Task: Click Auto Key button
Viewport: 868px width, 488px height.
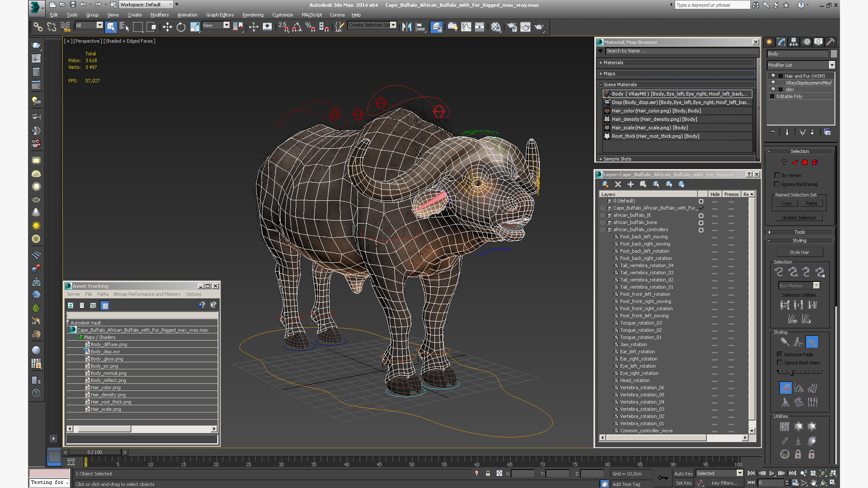Action: [x=683, y=474]
